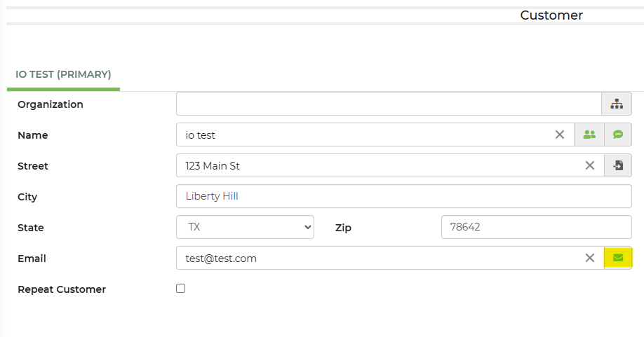
Task: Click the Name field containing io test
Action: click(x=365, y=135)
